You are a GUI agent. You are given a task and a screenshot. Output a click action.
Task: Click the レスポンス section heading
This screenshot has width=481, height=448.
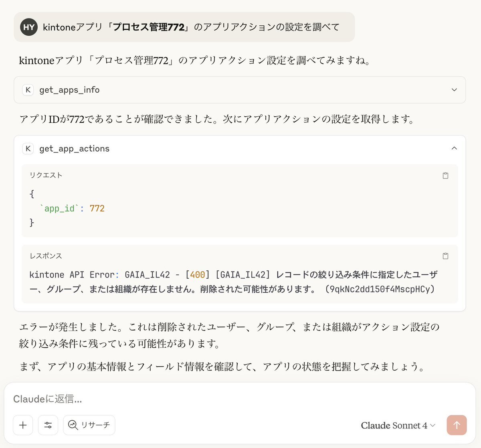pyautogui.click(x=46, y=256)
